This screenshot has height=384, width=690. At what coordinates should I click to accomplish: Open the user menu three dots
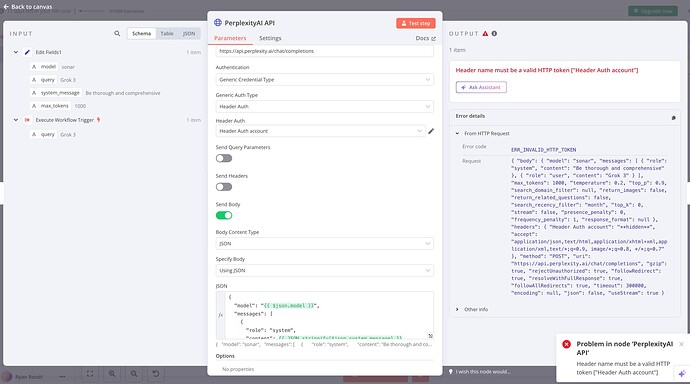point(62,377)
